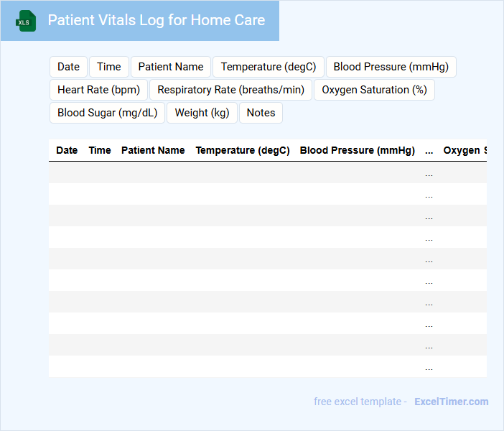Click the Patient Vitals Log title banner
Screen dimensions: 504x431
click(x=156, y=21)
